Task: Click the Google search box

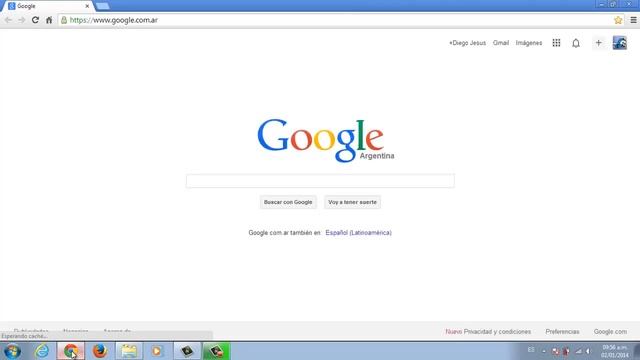Action: click(x=320, y=181)
